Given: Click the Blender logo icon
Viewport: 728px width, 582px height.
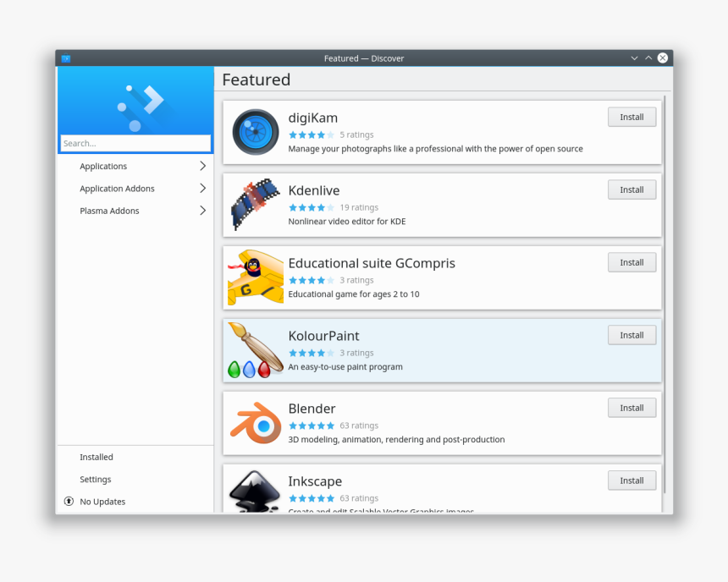Looking at the screenshot, I should point(256,423).
